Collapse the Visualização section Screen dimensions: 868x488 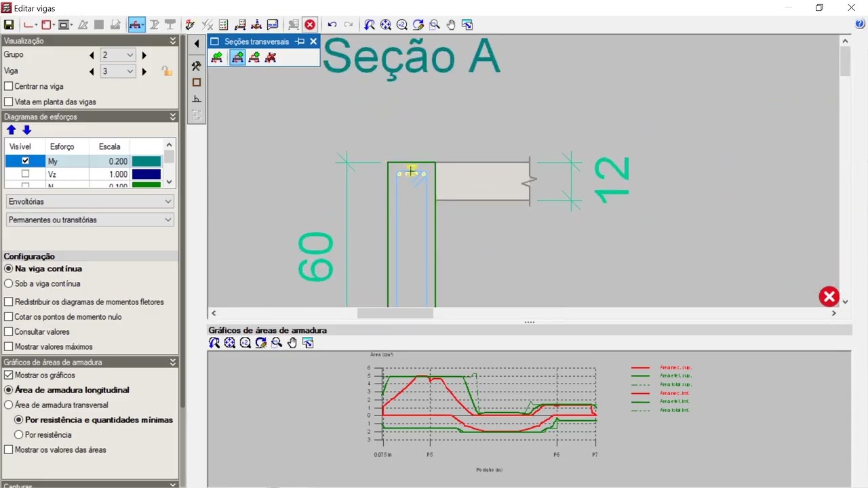coord(173,41)
